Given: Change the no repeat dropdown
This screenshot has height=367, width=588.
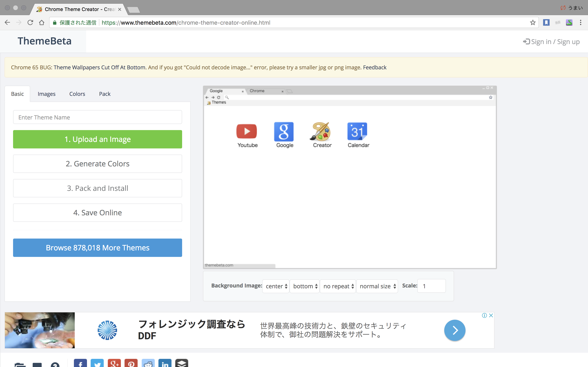Looking at the screenshot, I should click(337, 286).
